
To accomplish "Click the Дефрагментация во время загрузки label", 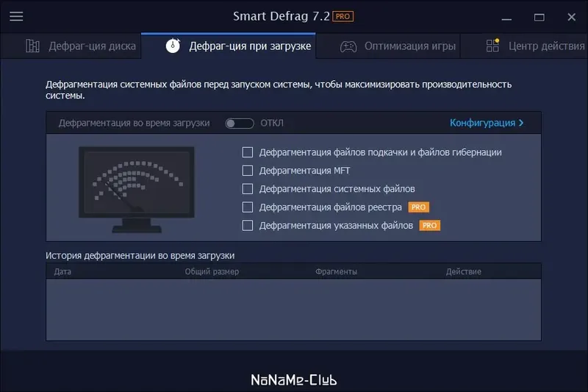I will pyautogui.click(x=134, y=123).
